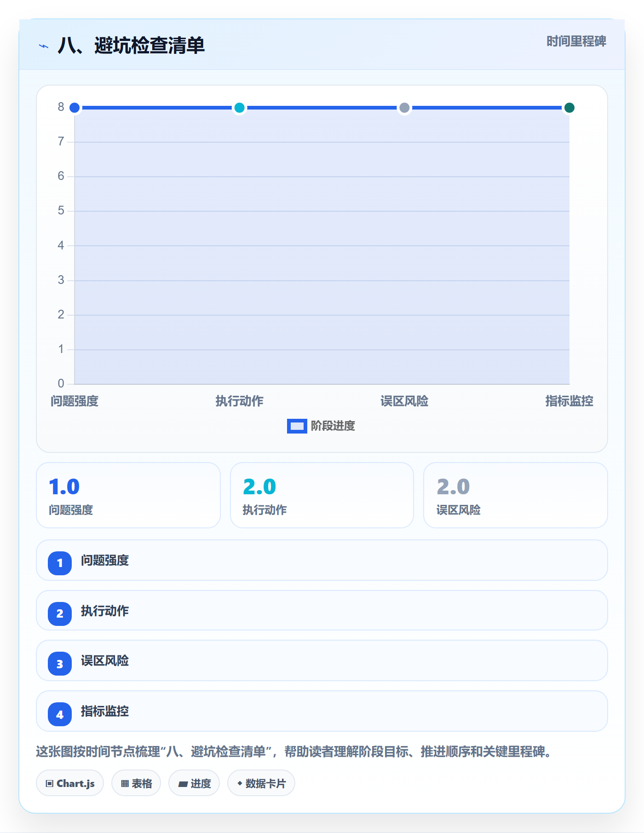Open the 2.0 执行动作 data card
This screenshot has width=644, height=833.
tap(322, 495)
